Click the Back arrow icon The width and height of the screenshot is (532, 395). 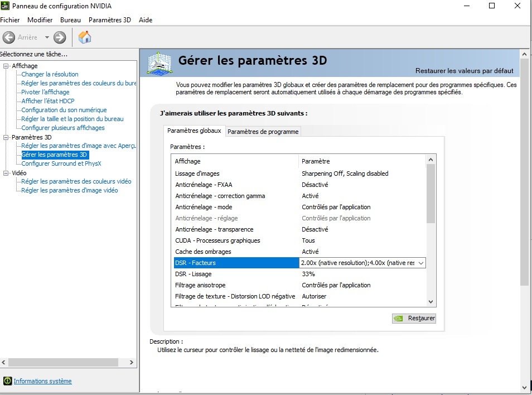coord(9,37)
